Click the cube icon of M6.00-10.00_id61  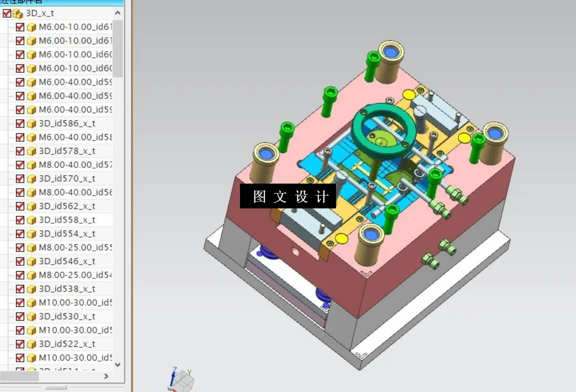31,26
